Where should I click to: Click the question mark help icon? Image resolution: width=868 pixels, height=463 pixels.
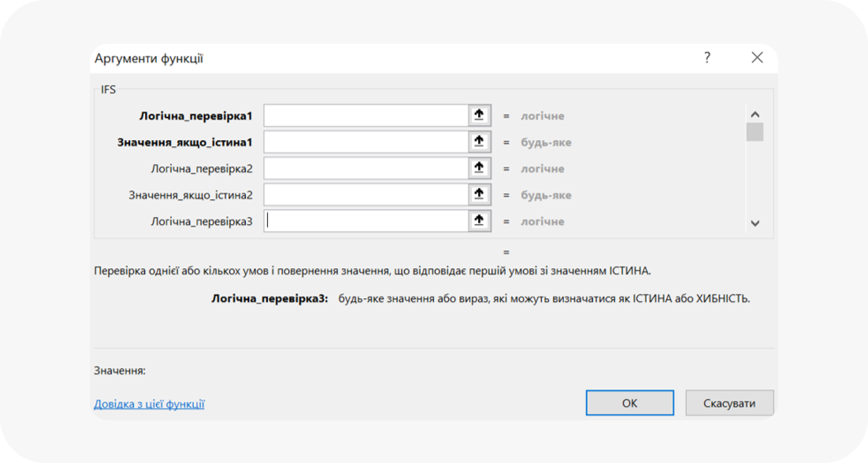tap(707, 58)
